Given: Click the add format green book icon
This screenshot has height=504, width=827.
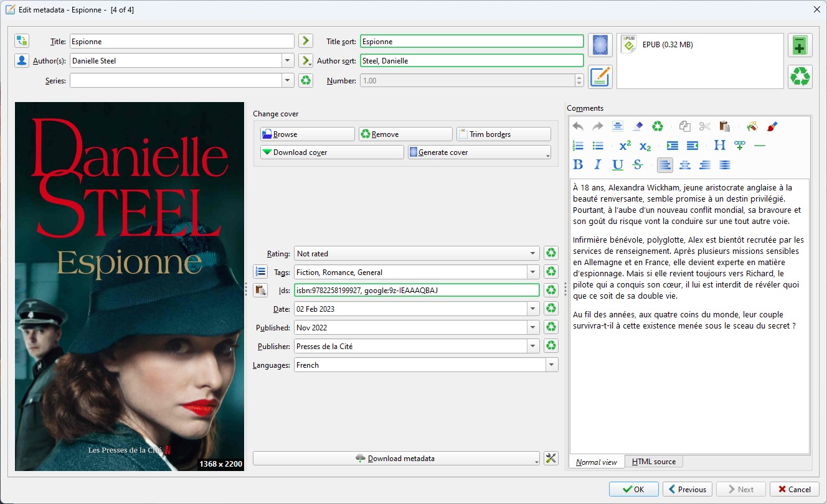Looking at the screenshot, I should [x=800, y=45].
